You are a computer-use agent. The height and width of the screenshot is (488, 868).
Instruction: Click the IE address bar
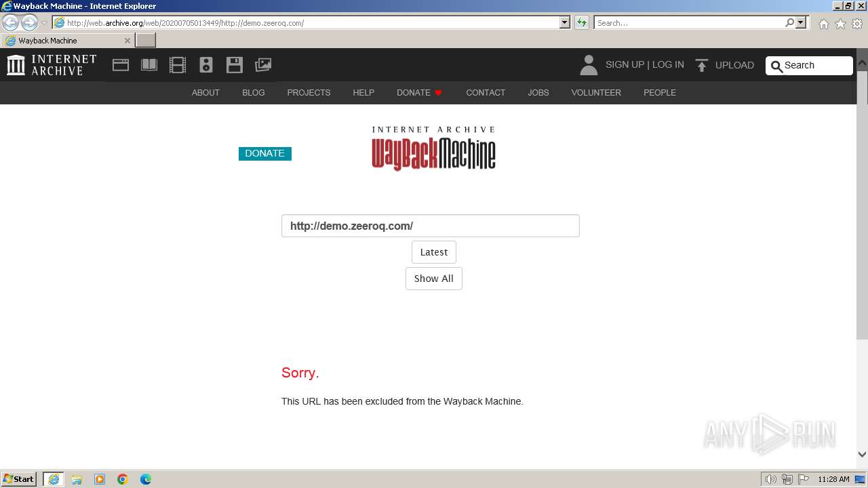click(x=305, y=22)
